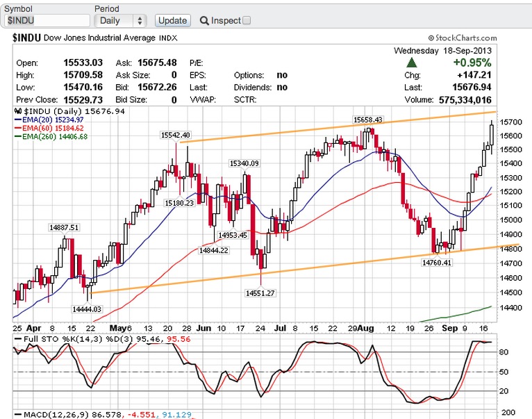Click the EMA(60) 15184.62 legend entry
Image resolution: width=532 pixels, height=419 pixels.
point(49,129)
